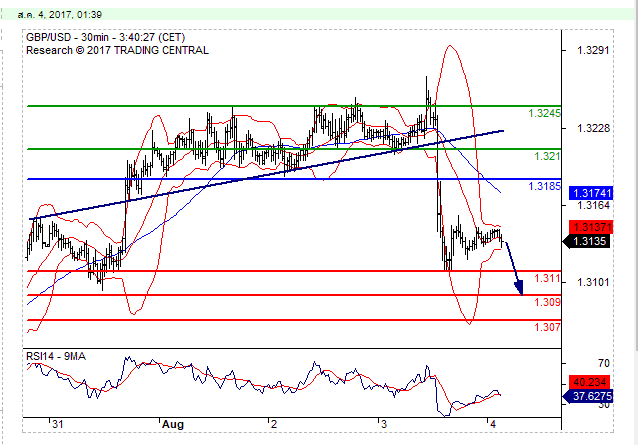Click the 1.3101 price axis label

593,282
